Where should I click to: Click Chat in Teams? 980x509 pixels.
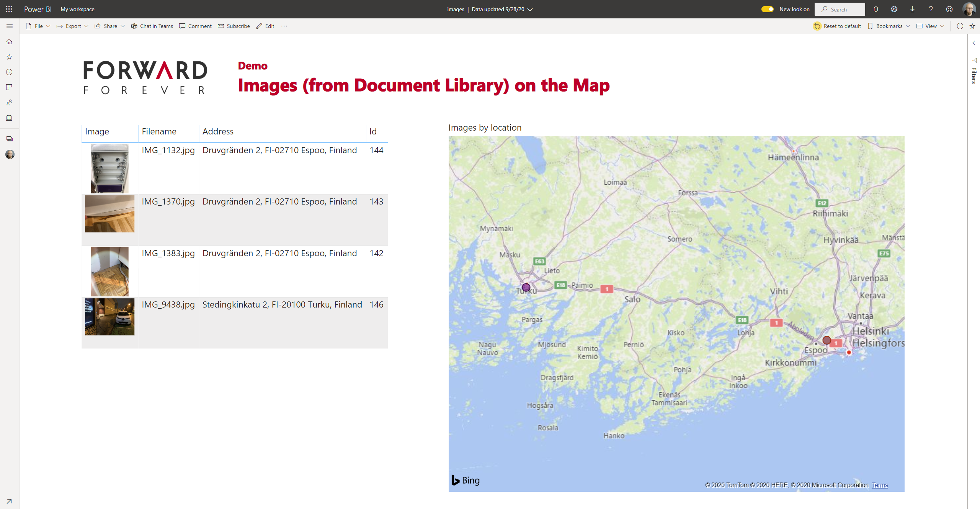coord(152,26)
